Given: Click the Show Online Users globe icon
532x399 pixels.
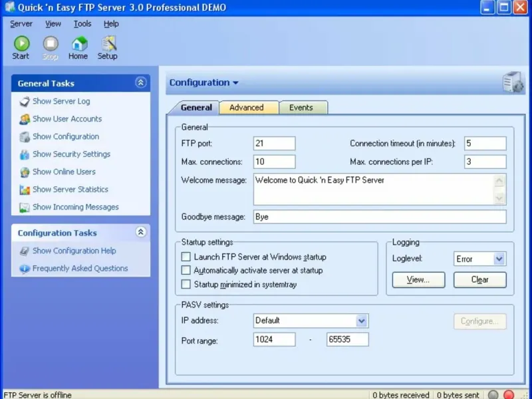Looking at the screenshot, I should pos(25,172).
